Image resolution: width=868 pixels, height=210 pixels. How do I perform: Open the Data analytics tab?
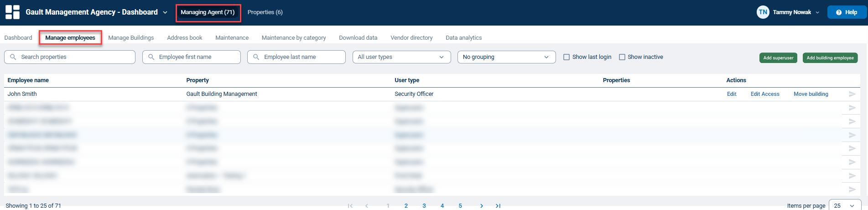tap(464, 38)
